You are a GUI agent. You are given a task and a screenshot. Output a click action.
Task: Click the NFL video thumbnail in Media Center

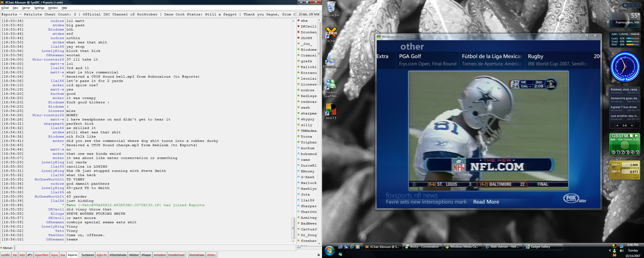point(488,131)
